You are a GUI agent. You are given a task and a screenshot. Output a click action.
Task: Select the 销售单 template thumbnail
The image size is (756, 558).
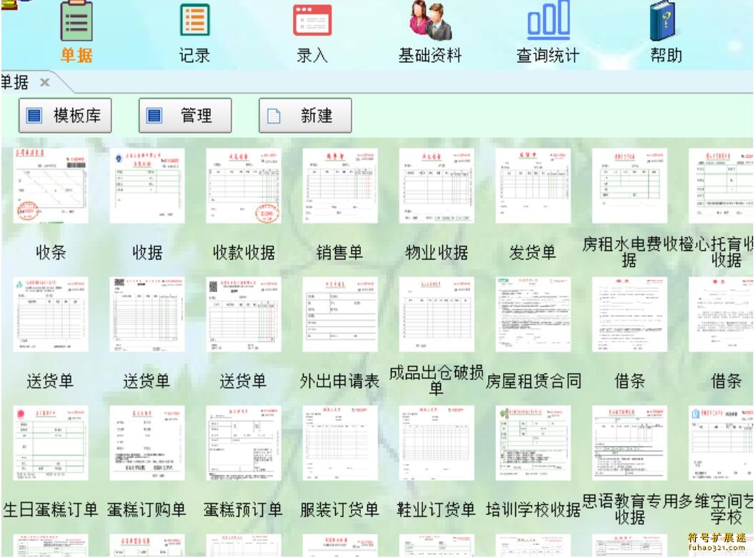pyautogui.click(x=340, y=186)
